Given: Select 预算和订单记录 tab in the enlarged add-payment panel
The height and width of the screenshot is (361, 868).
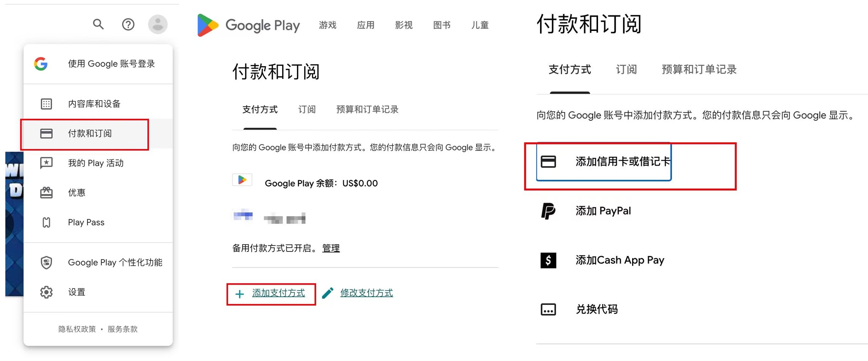Looking at the screenshot, I should 699,70.
